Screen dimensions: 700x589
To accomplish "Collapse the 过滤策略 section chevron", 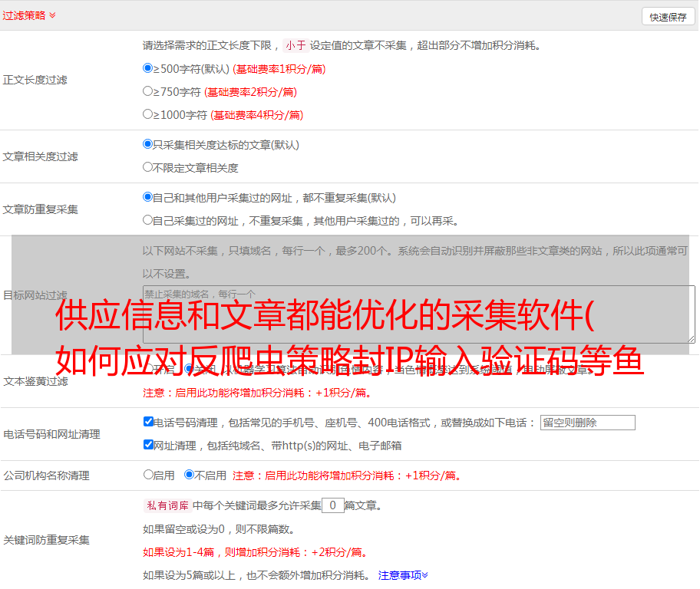I will pyautogui.click(x=52, y=15).
